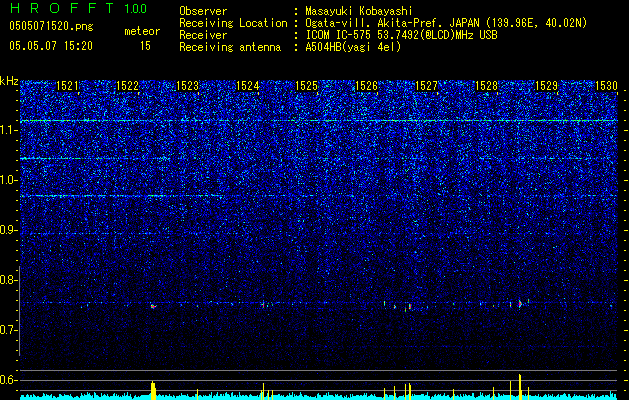Click the Observer label

pyautogui.click(x=203, y=11)
